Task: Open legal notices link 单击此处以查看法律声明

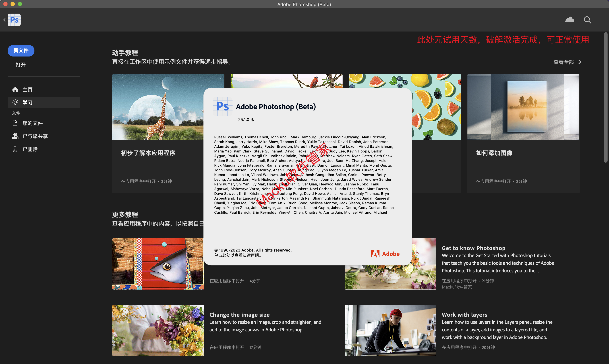Action: point(238,255)
